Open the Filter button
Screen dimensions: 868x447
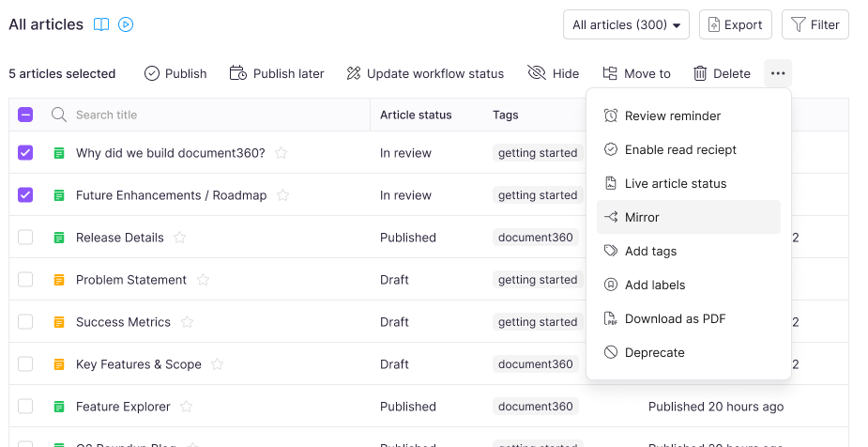(815, 24)
